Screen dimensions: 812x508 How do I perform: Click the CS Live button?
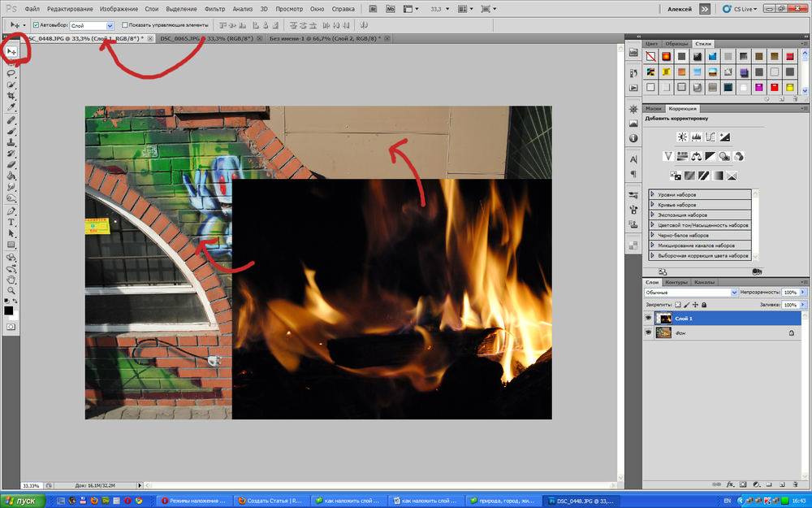(x=742, y=9)
